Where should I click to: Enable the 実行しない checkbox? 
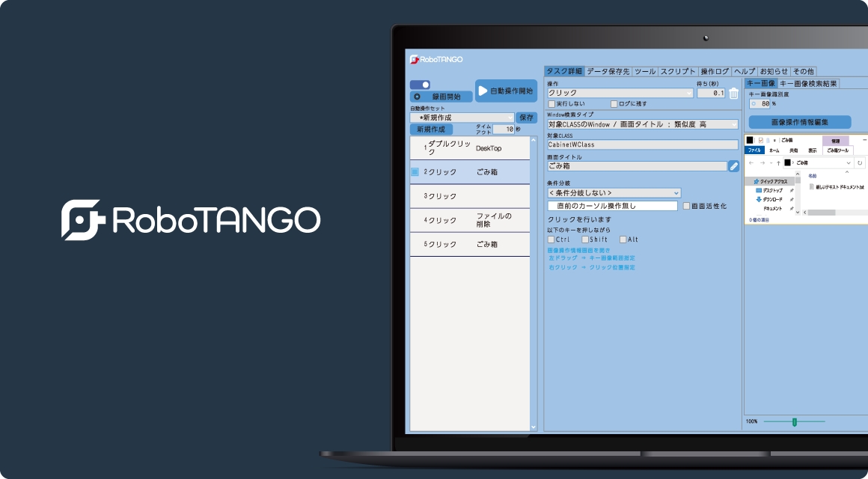551,104
